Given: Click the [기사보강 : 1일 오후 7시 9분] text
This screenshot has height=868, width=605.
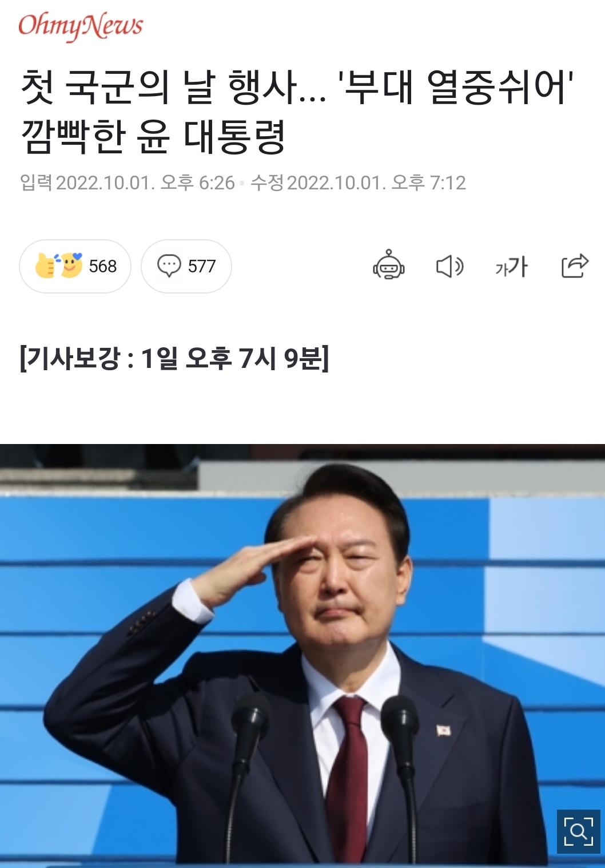Looking at the screenshot, I should coord(174,358).
